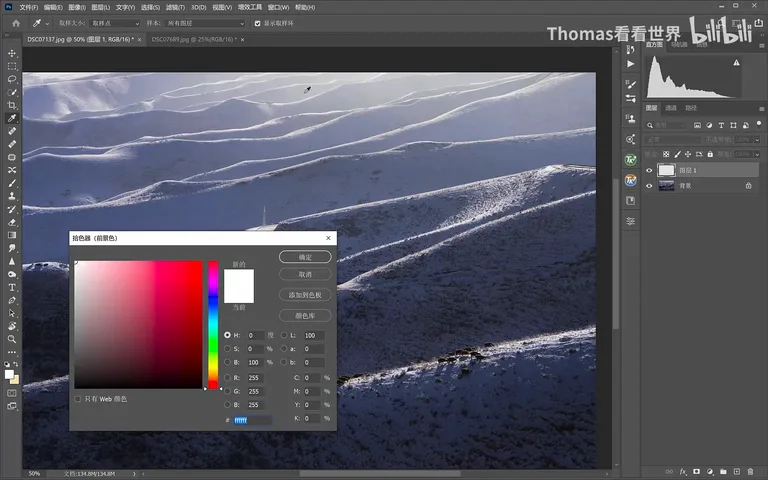Delete layer using the trash icon
768x480 pixels.
point(750,472)
